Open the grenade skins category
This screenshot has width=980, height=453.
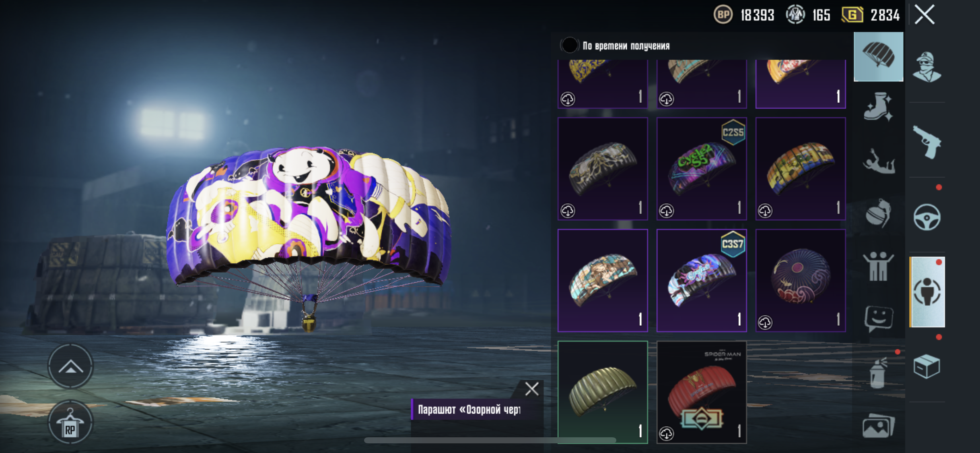click(x=878, y=213)
